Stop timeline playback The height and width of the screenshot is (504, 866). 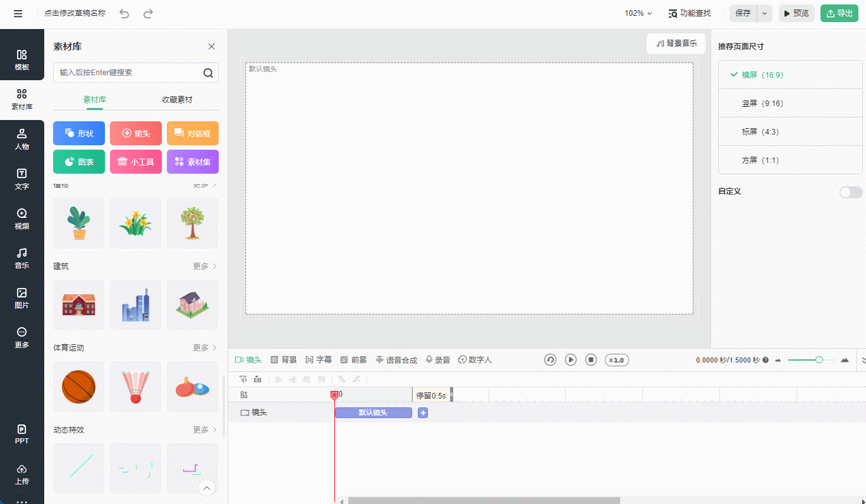click(x=591, y=360)
